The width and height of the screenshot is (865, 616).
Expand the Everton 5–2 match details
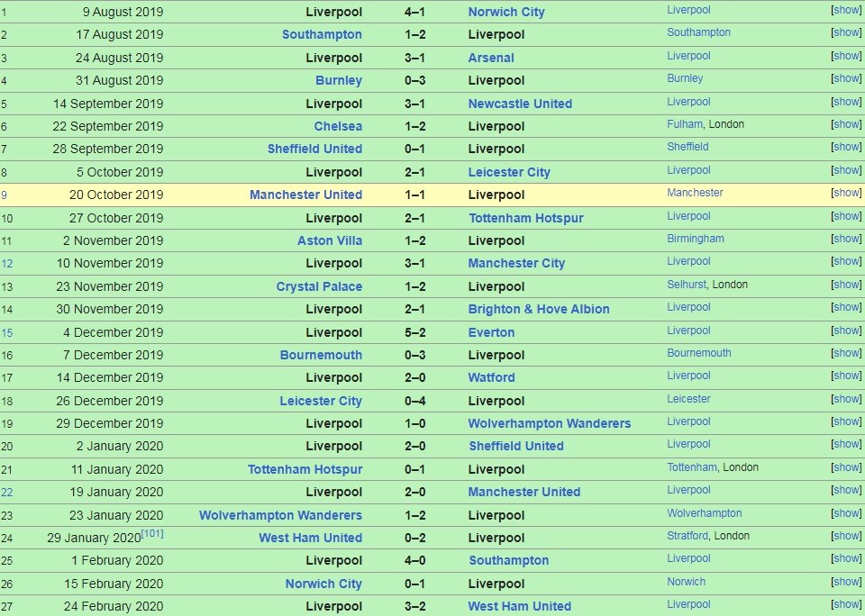point(846,331)
